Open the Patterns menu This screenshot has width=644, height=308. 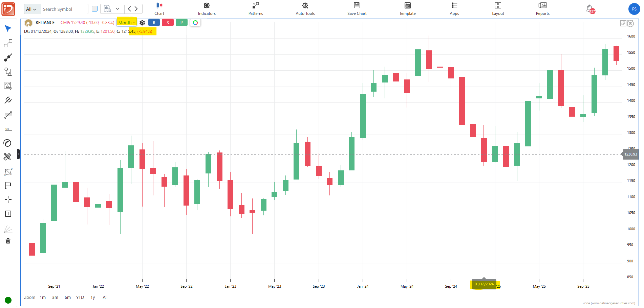(255, 9)
